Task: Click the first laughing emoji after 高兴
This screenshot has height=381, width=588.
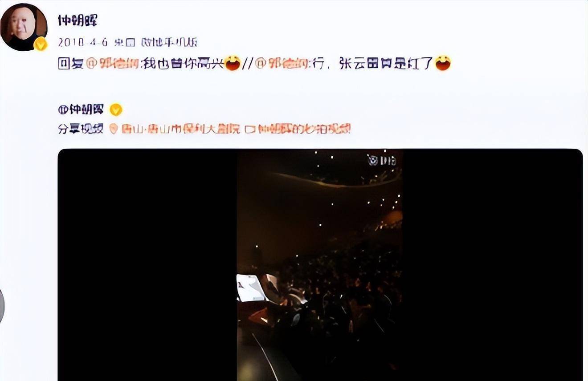Action: click(x=232, y=64)
